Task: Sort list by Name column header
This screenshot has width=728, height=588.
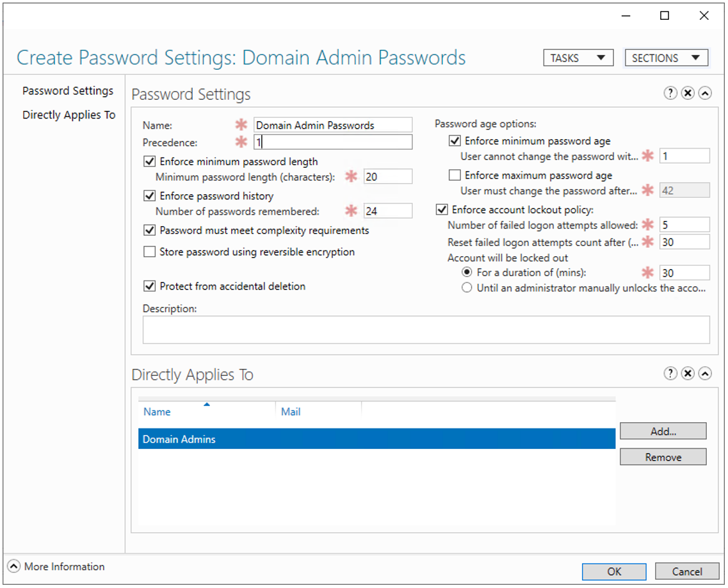Action: point(158,412)
